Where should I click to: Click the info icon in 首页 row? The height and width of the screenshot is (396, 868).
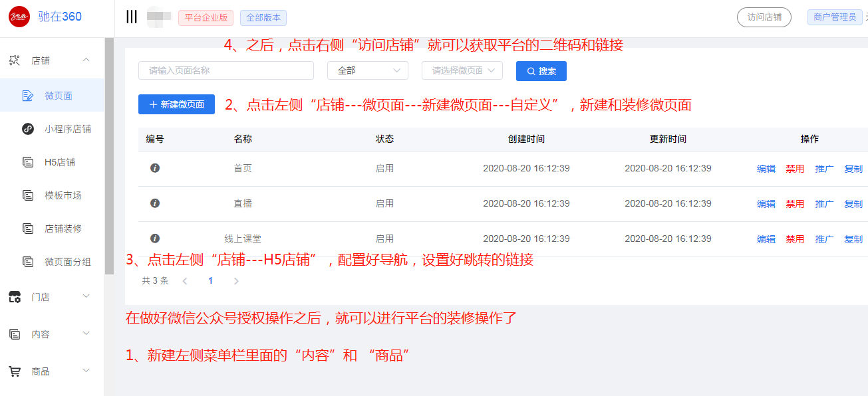pyautogui.click(x=155, y=168)
